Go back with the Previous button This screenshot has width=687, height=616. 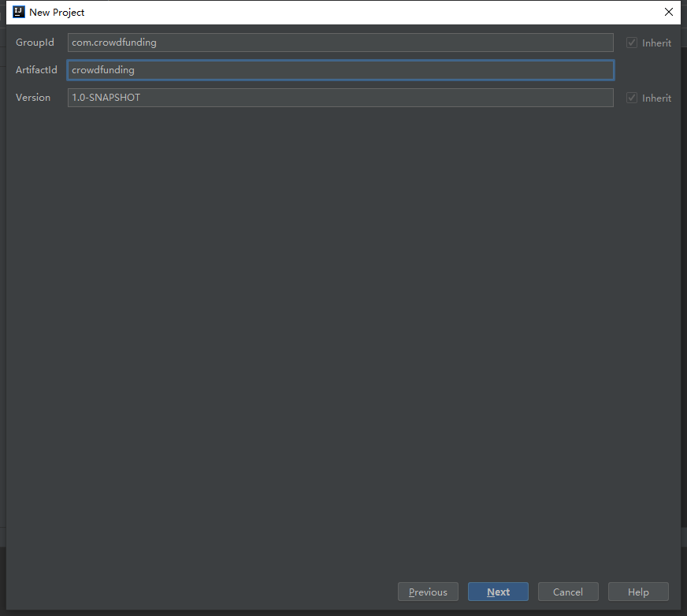428,592
